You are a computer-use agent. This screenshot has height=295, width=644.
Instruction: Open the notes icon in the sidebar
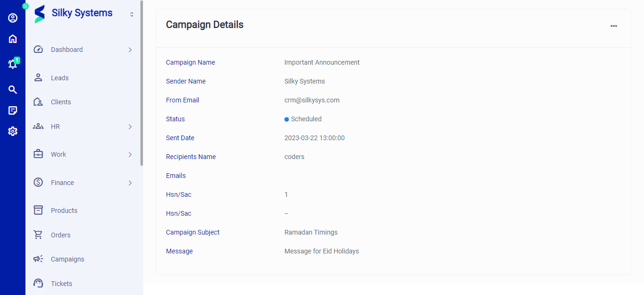tap(12, 110)
